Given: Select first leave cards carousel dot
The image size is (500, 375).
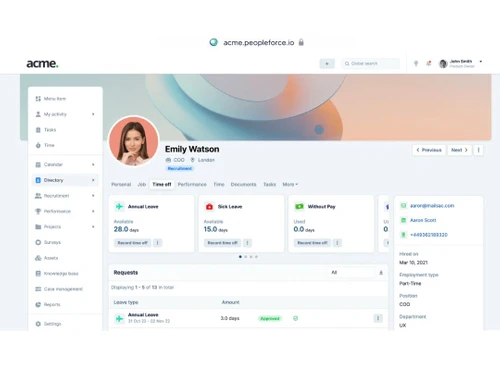Looking at the screenshot, I should point(240,257).
